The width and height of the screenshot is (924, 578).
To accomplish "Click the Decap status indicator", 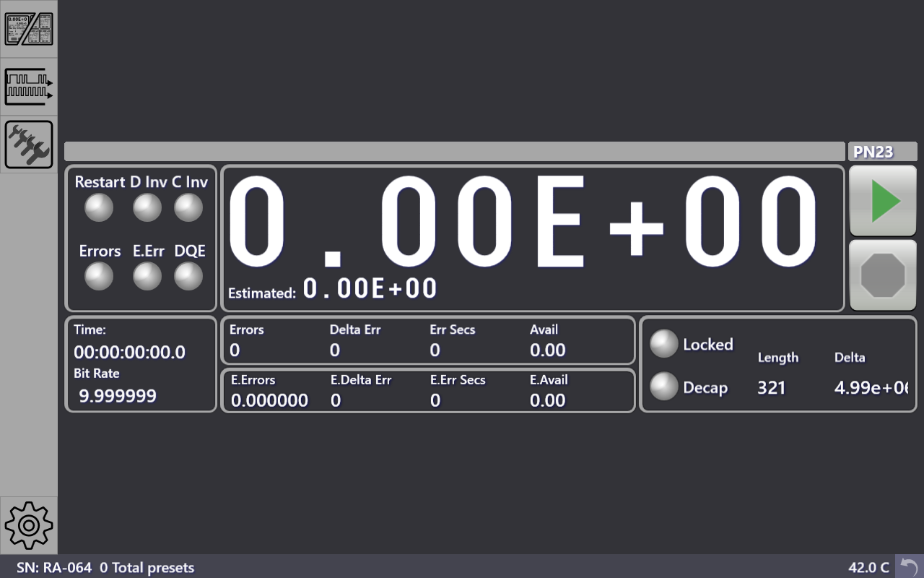I will pos(663,387).
